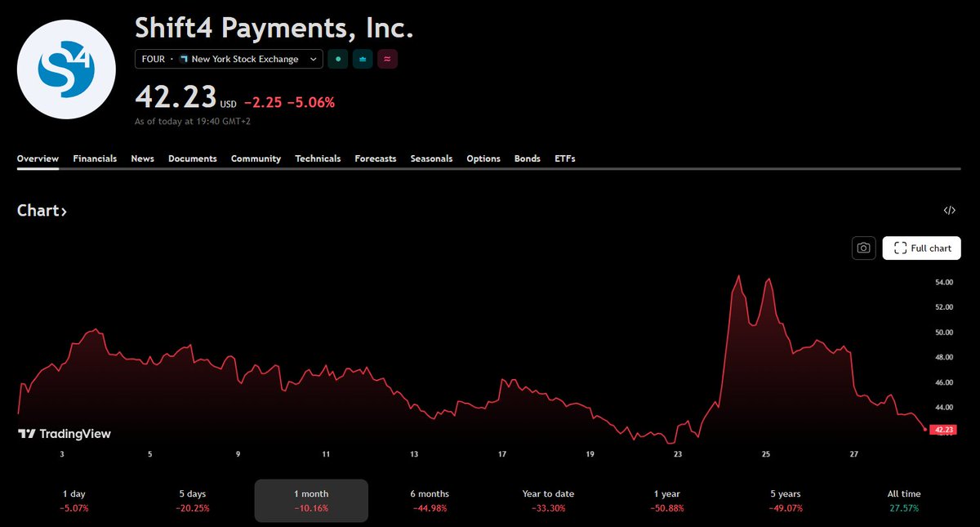Click the 25 date axis label
980x527 pixels.
766,454
